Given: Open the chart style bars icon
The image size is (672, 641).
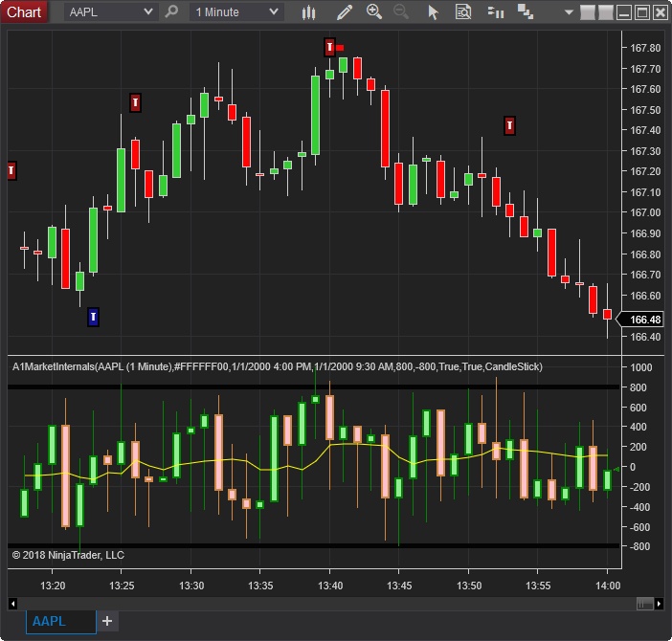Looking at the screenshot, I should (x=308, y=12).
